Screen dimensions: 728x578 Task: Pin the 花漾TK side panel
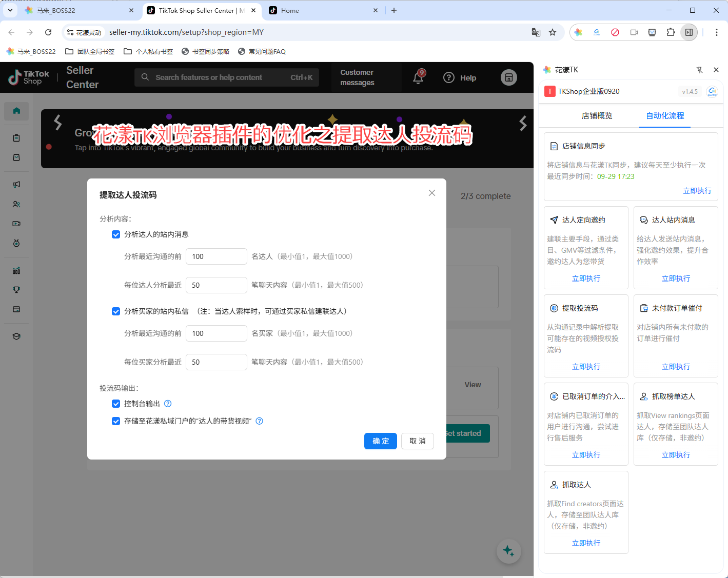click(699, 70)
